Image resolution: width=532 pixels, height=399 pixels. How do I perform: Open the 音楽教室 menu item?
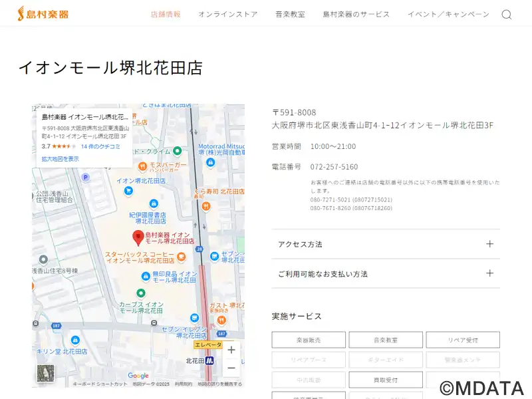tap(290, 14)
